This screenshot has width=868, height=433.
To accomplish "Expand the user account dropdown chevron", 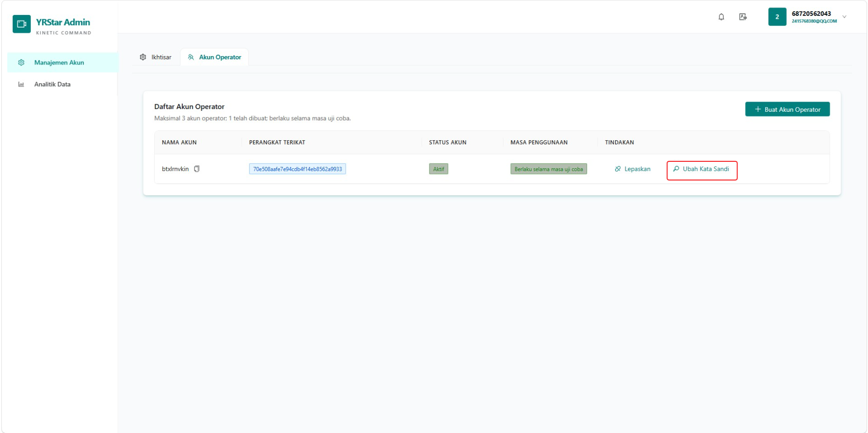I will [x=844, y=17].
